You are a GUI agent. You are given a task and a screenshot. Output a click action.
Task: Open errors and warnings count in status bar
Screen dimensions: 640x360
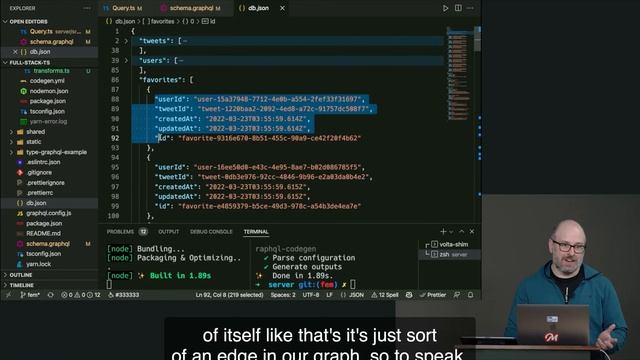click(x=80, y=295)
